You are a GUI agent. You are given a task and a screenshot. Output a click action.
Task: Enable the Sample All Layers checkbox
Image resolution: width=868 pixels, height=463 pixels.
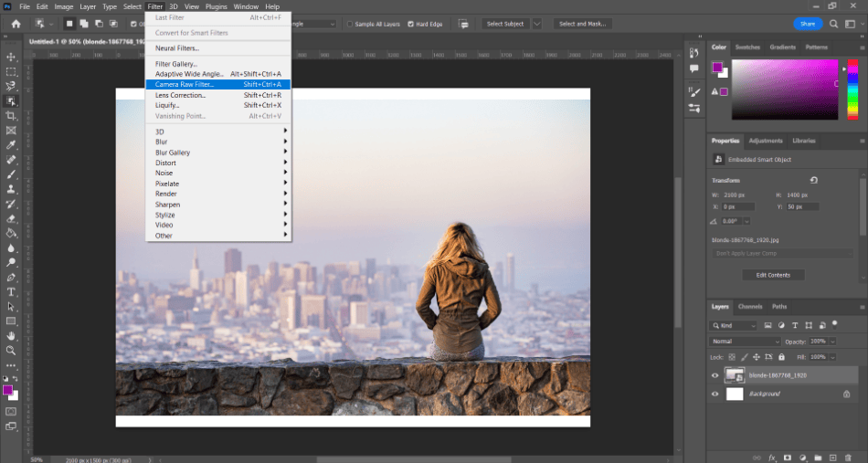click(350, 24)
